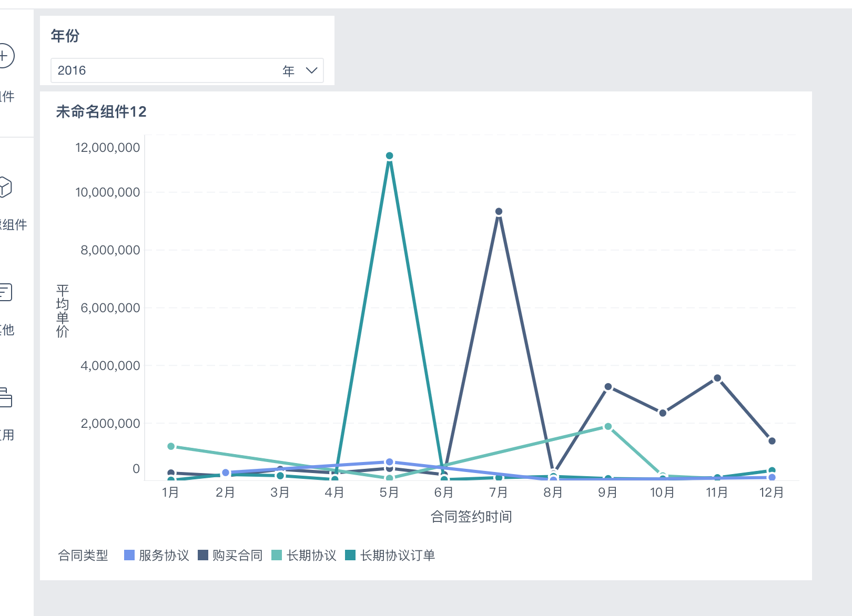This screenshot has width=852, height=616.
Task: Click the add component plus icon
Action: point(4,56)
